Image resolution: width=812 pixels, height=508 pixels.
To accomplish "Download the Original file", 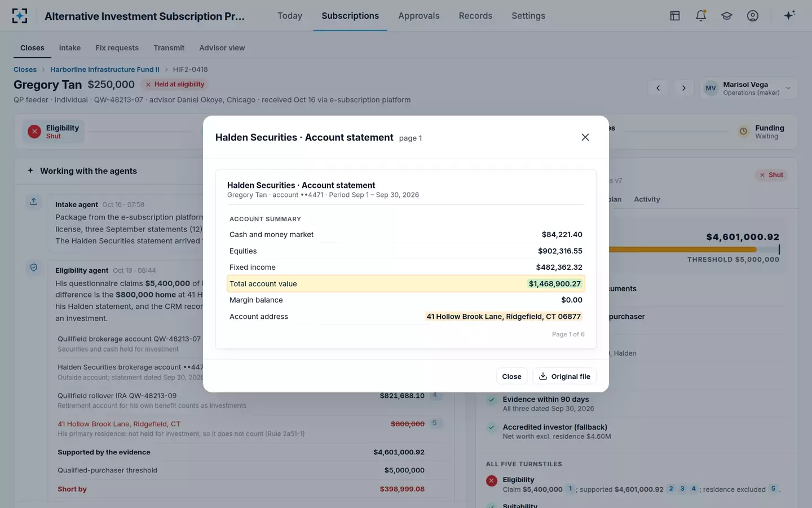I will coord(564,376).
